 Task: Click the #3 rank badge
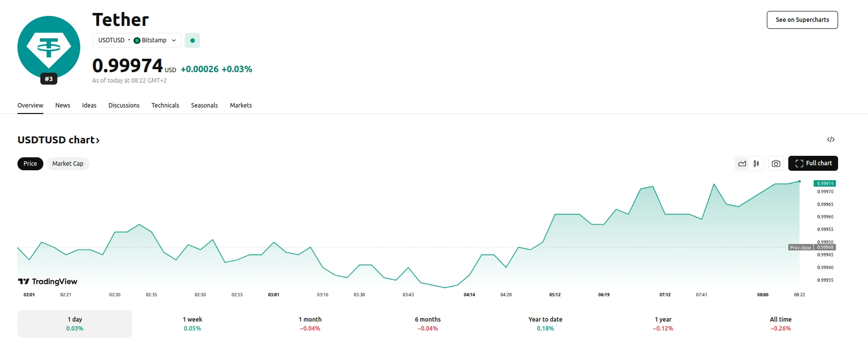(x=49, y=79)
